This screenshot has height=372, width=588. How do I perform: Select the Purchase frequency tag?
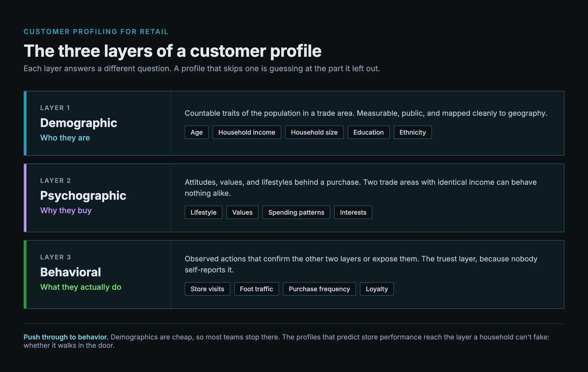[x=319, y=289]
